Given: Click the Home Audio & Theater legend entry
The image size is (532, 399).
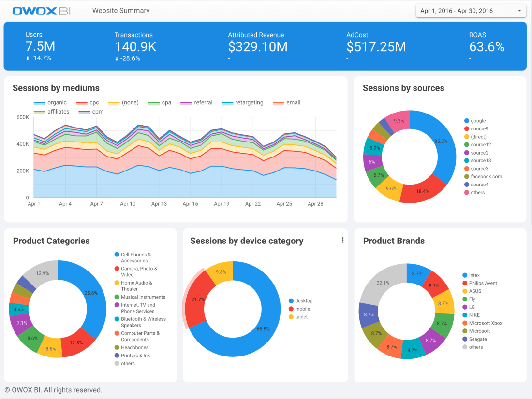Looking at the screenshot, I should tap(133, 286).
